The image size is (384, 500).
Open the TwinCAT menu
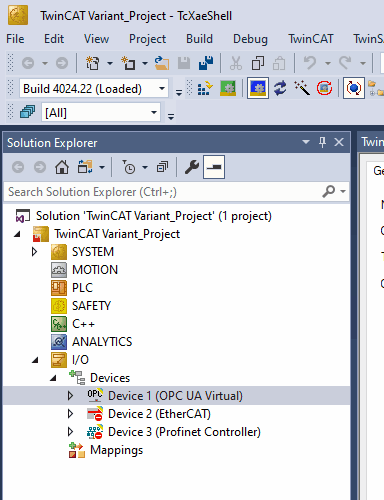click(x=310, y=39)
